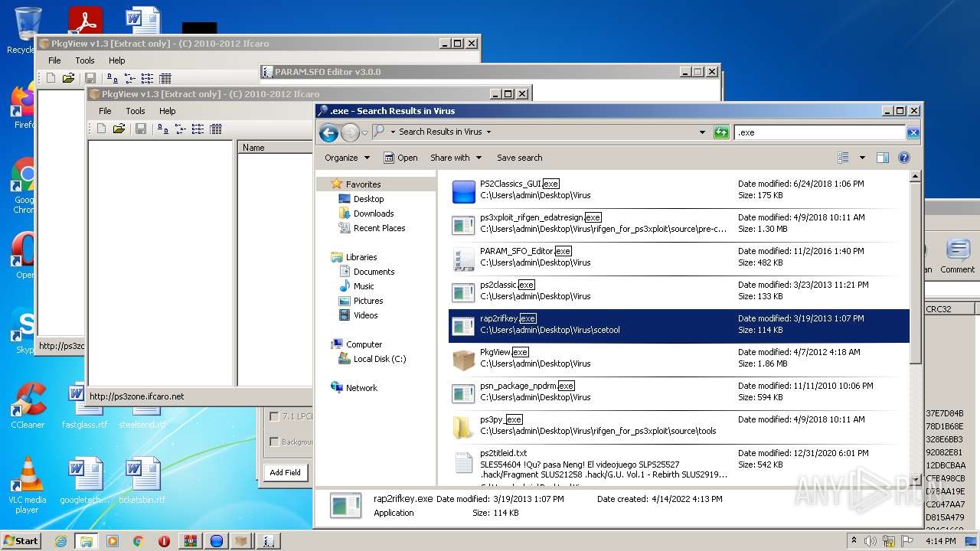Expand the view options dropdown arrow
This screenshot has width=980, height=551.
[862, 158]
